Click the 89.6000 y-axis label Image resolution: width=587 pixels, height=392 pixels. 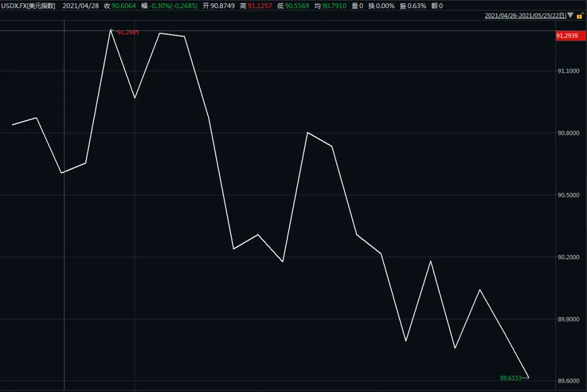[567, 381]
